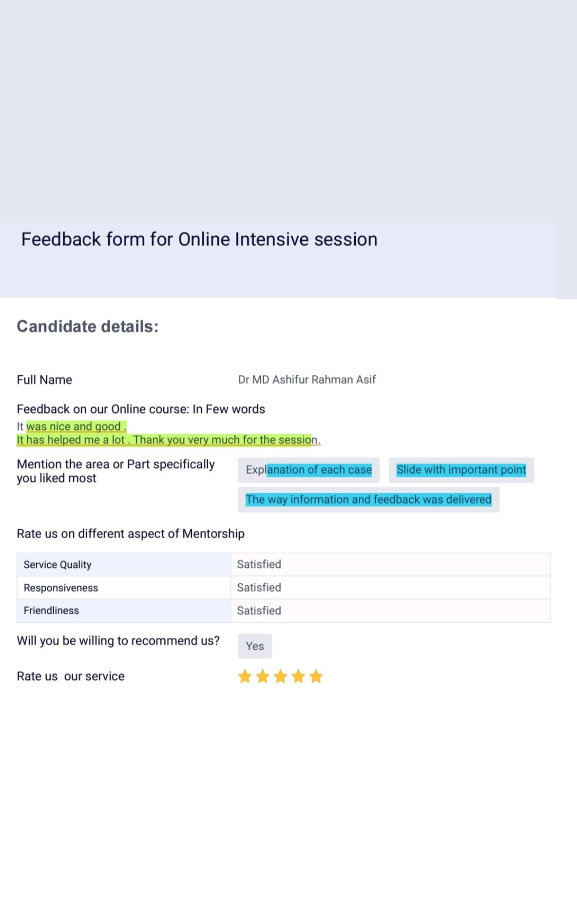Viewport: 577px width, 924px height.
Task: Click the 'It was nice and good' feedback line
Action: tap(72, 426)
